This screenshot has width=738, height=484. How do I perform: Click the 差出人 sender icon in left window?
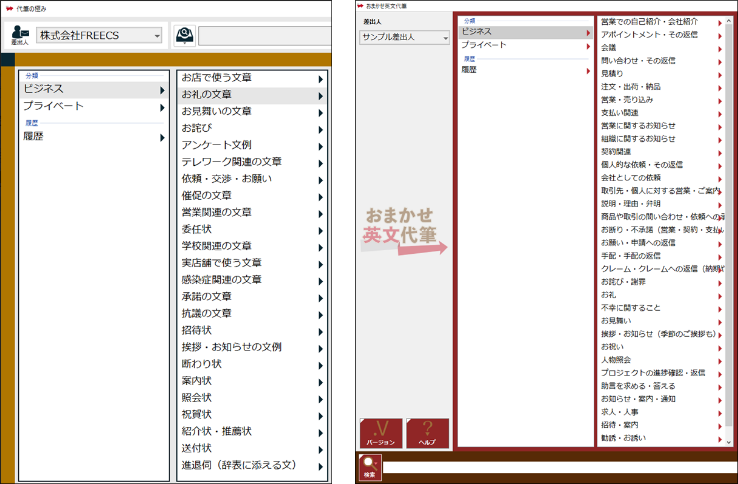[20, 36]
